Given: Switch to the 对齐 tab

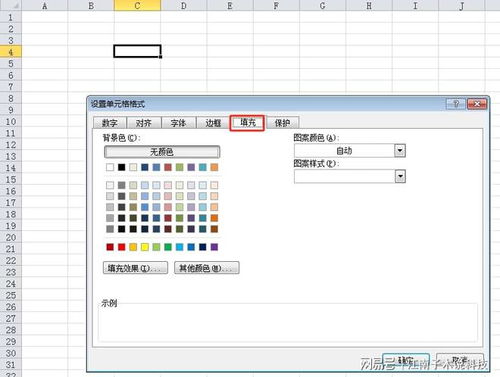Looking at the screenshot, I should coord(144,123).
